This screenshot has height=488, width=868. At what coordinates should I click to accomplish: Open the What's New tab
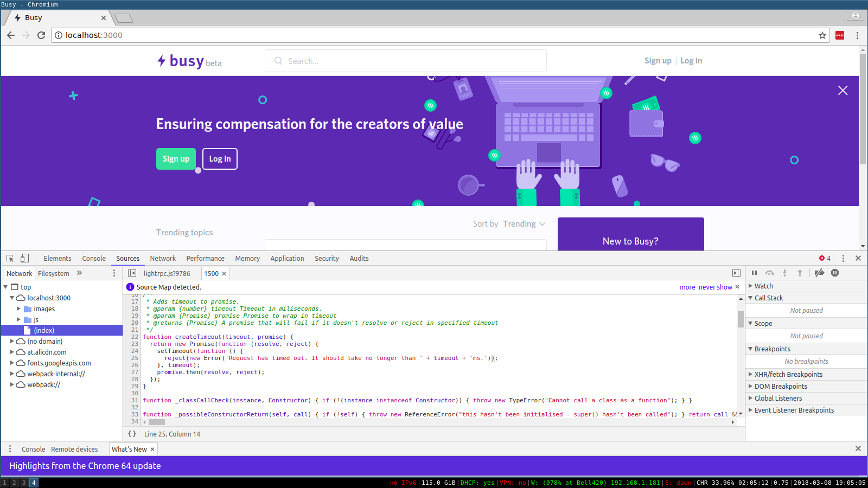click(130, 449)
